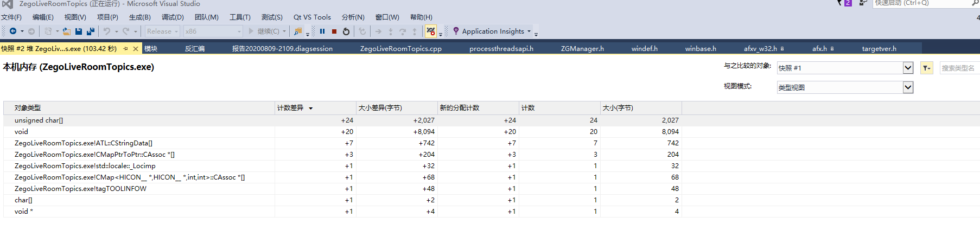The image size is (980, 249).
Task: Switch to the 反汇编 disassembly tab
Action: 195,49
